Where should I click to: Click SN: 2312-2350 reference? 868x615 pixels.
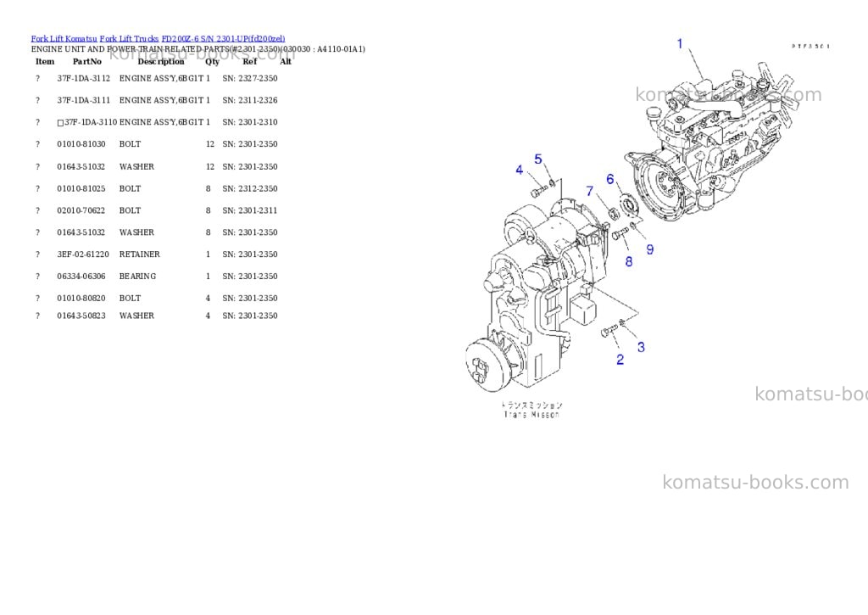250,189
